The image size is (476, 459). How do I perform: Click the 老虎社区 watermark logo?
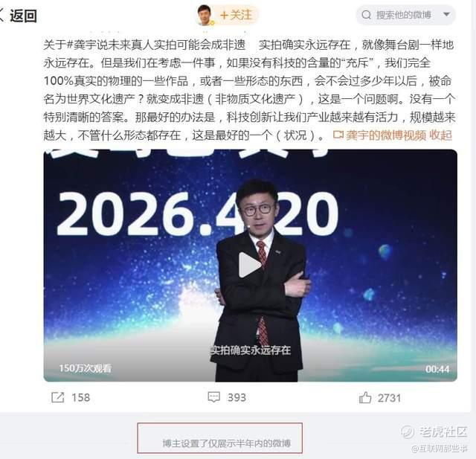[x=434, y=431]
